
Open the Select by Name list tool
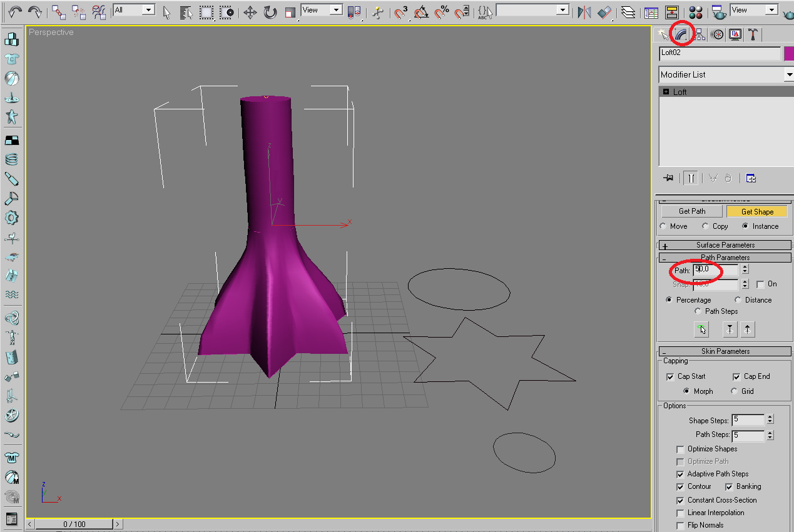[186, 12]
